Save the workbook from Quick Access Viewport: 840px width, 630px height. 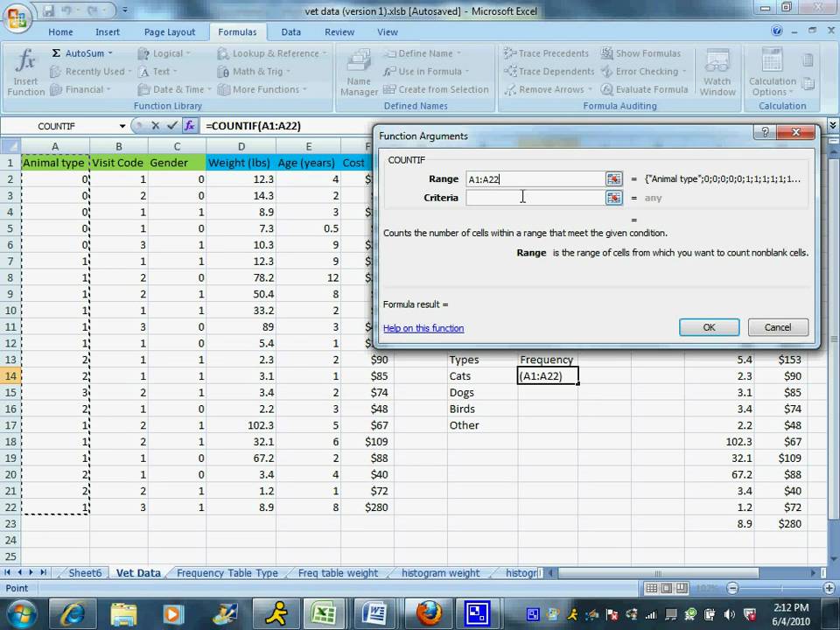48,10
